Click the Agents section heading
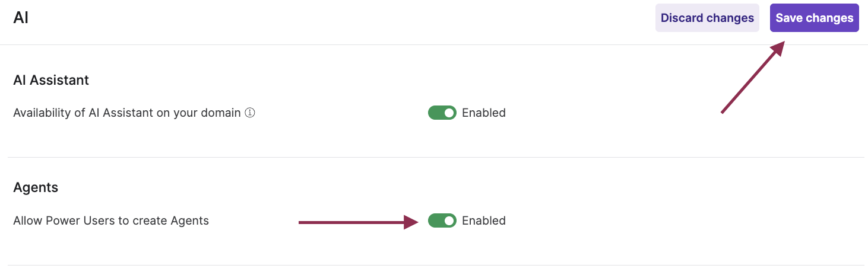 point(36,188)
